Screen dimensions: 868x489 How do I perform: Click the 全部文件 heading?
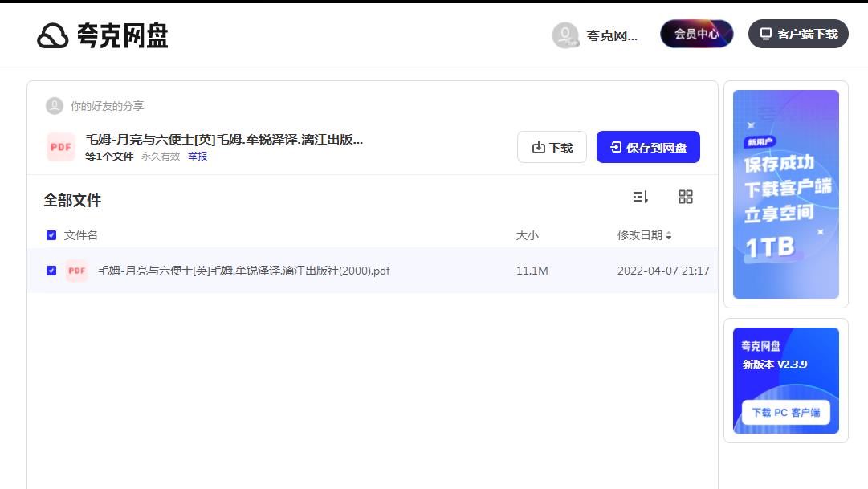[x=72, y=200]
